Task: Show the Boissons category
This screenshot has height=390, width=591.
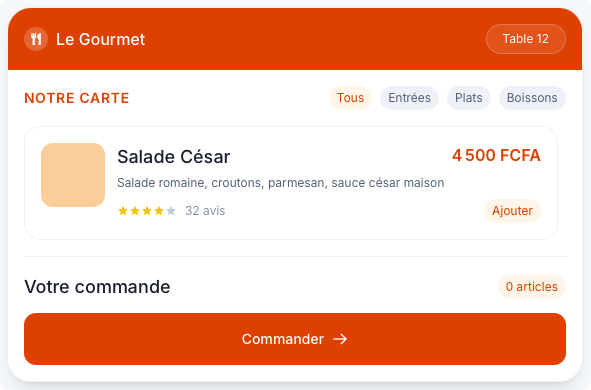Action: click(532, 98)
